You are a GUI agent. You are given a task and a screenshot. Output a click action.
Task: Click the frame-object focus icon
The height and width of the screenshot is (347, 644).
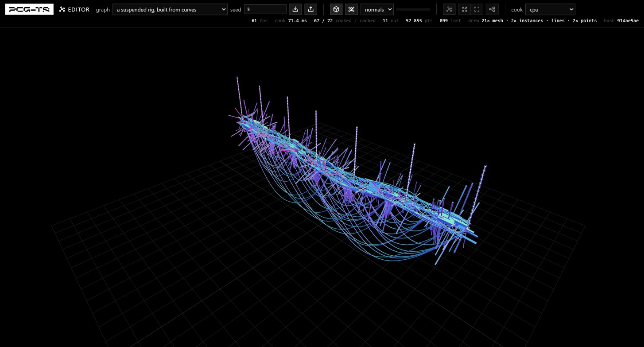352,9
